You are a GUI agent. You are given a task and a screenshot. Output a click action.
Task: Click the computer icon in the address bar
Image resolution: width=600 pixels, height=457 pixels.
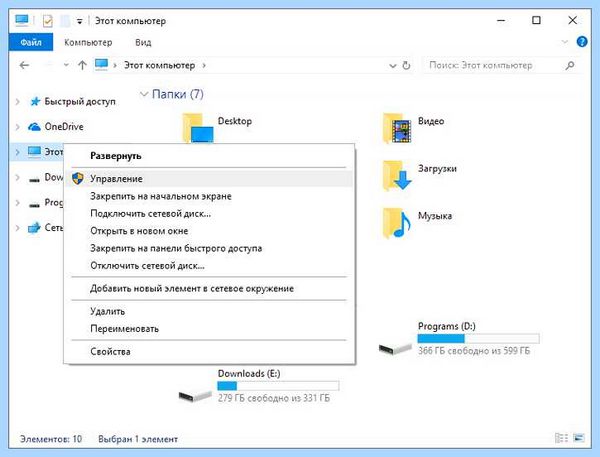[101, 65]
